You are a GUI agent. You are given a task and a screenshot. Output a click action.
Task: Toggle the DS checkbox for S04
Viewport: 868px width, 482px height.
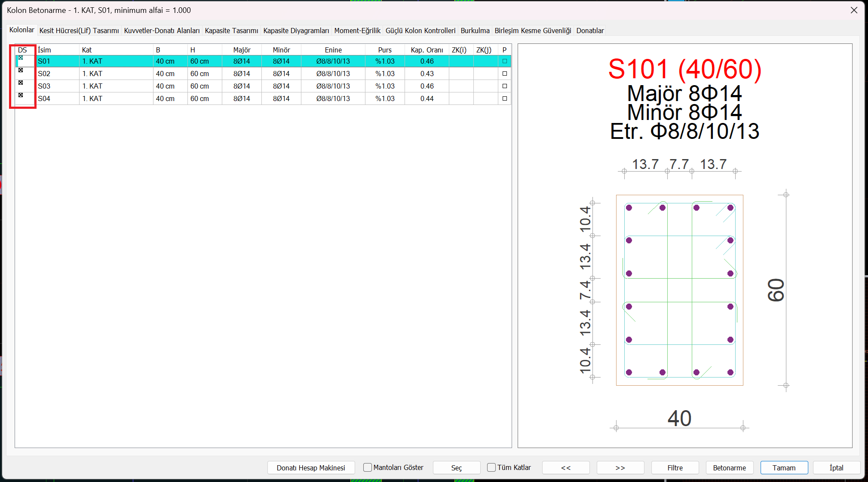click(x=21, y=95)
